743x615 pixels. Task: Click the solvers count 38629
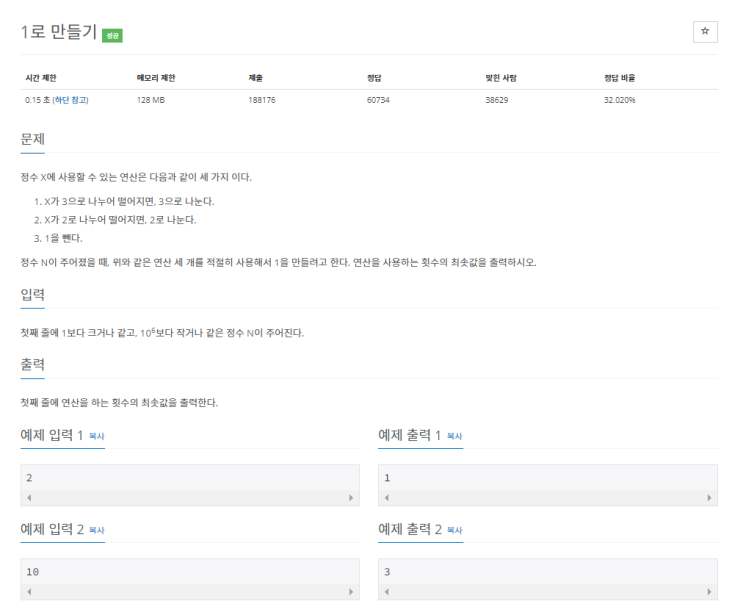pyautogui.click(x=497, y=100)
